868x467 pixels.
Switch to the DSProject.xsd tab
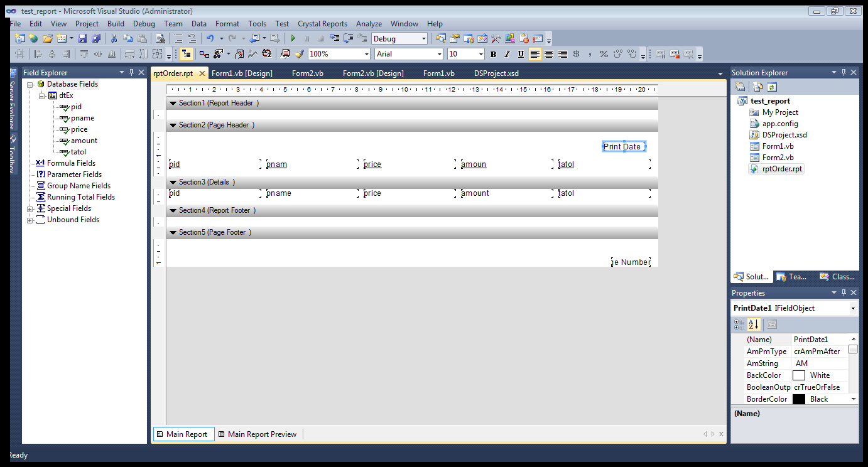[x=496, y=73]
